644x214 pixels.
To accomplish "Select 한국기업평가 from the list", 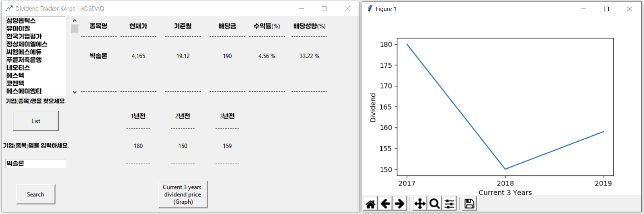I will click(x=24, y=36).
